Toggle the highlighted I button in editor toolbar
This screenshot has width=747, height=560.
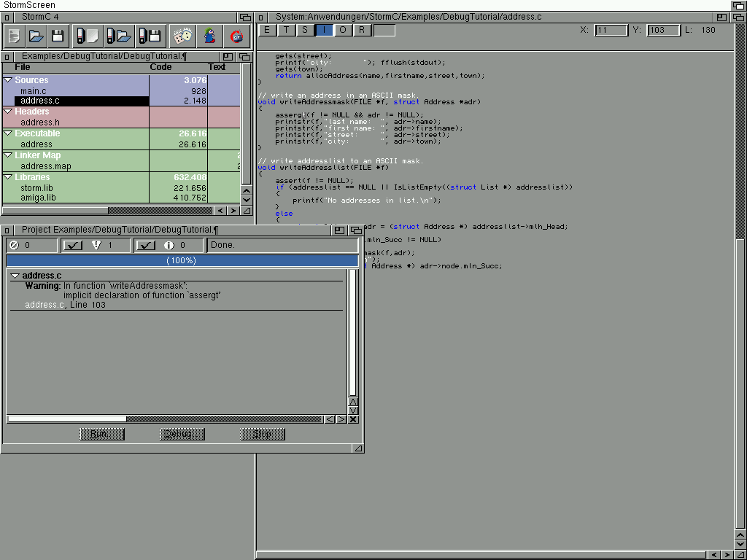coord(325,30)
